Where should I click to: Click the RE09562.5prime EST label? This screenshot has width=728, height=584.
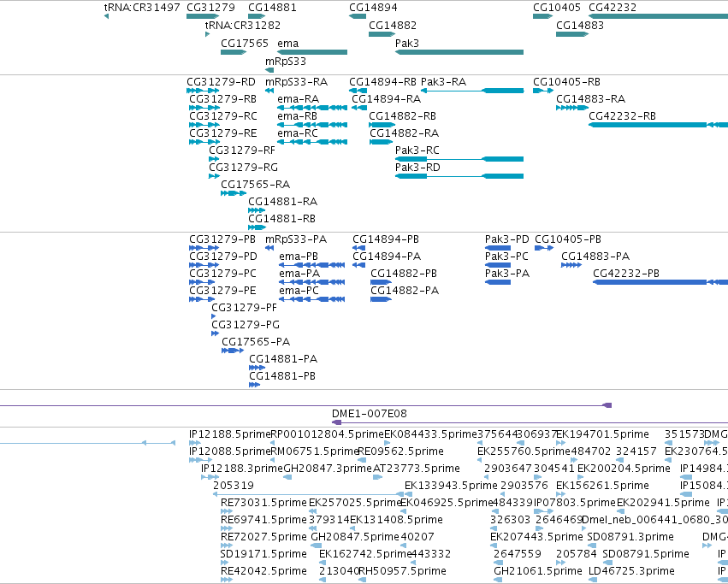coord(400,451)
